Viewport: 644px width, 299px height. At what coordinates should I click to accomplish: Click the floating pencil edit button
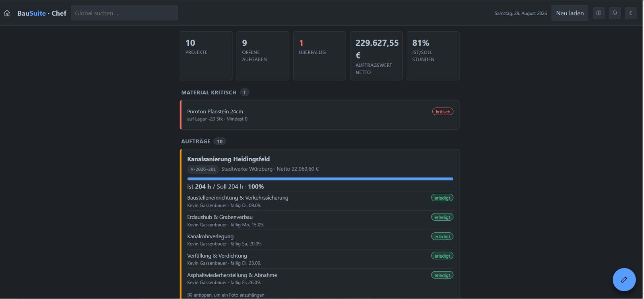coord(624,279)
